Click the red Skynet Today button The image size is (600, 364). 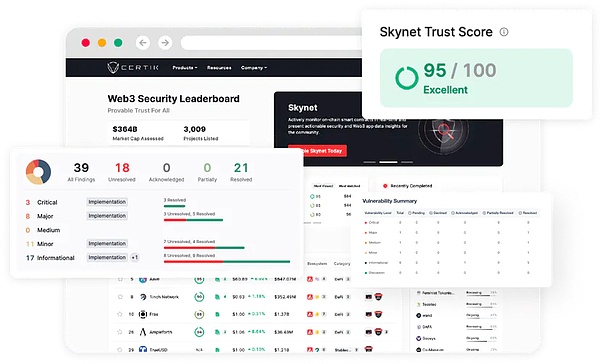(x=318, y=151)
